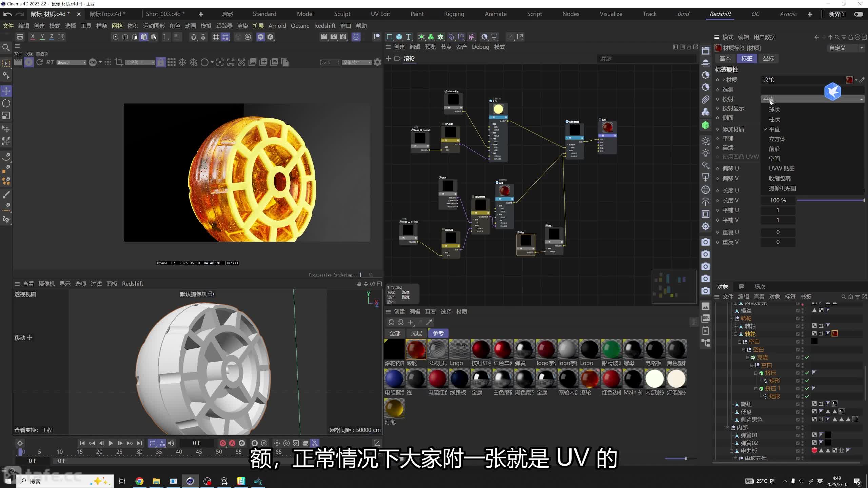
Task: Open the 自定义 dropdown in attribute manager
Action: click(846, 48)
